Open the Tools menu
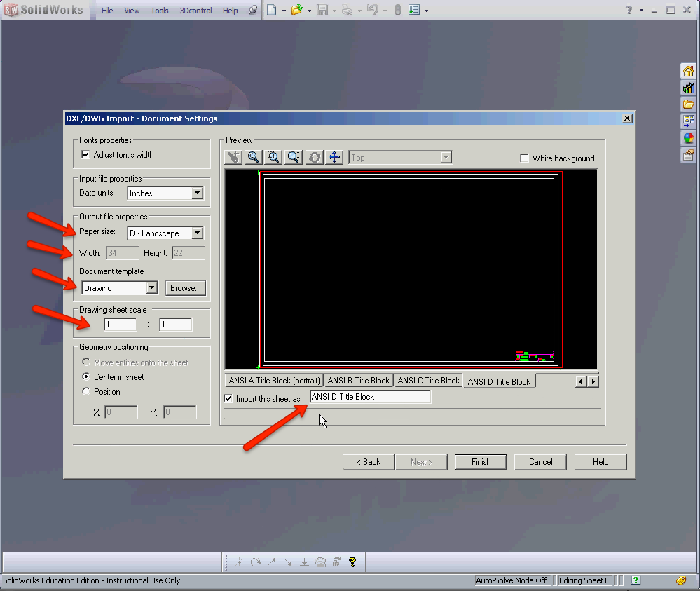 159,10
